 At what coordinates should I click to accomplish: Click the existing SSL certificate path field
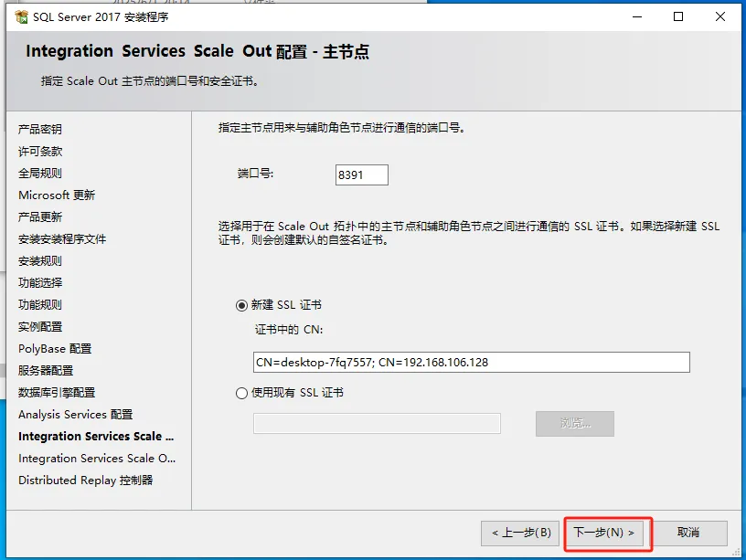377,423
